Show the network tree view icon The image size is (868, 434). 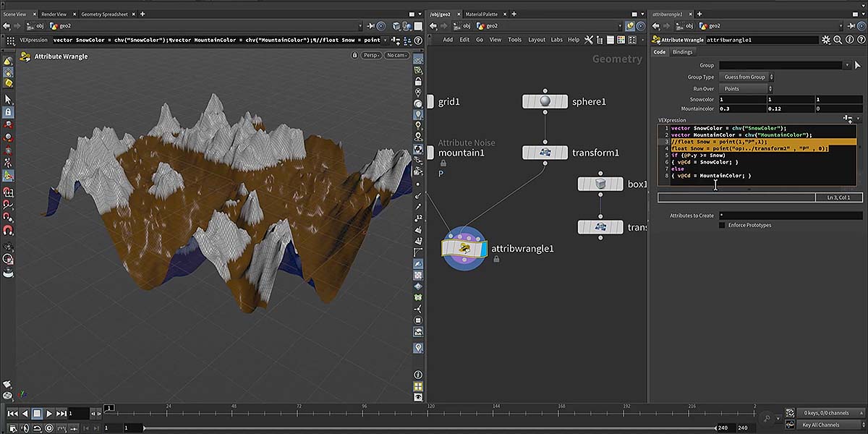coord(600,40)
